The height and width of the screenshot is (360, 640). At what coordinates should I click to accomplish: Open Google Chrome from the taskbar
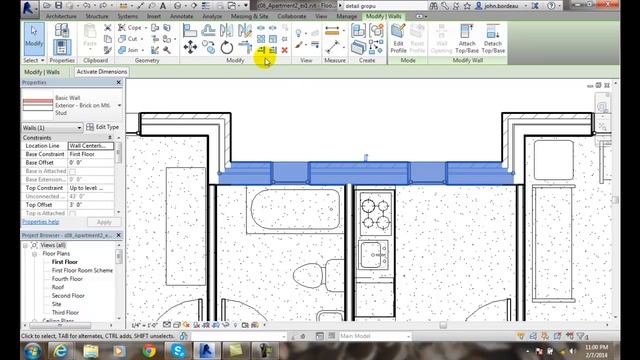tap(149, 351)
